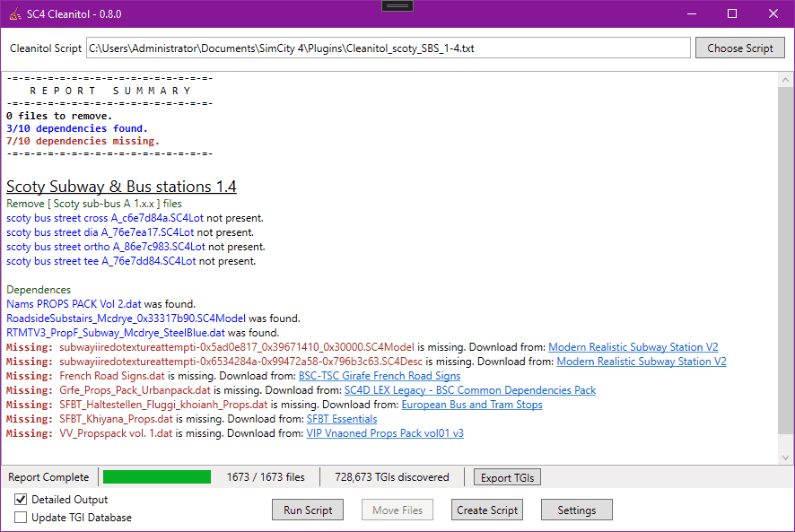The height and width of the screenshot is (532, 795).
Task: Click the Cleanitol Script path field
Action: [x=388, y=48]
